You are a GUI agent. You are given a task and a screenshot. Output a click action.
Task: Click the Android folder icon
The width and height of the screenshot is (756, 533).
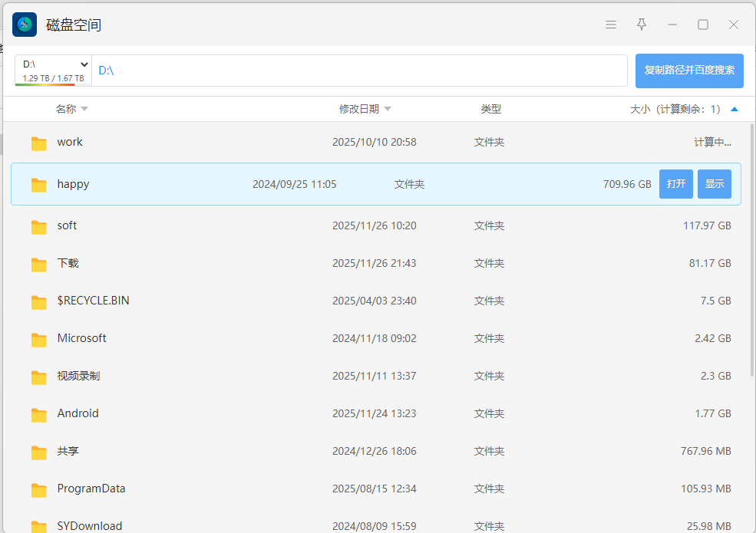click(x=39, y=414)
